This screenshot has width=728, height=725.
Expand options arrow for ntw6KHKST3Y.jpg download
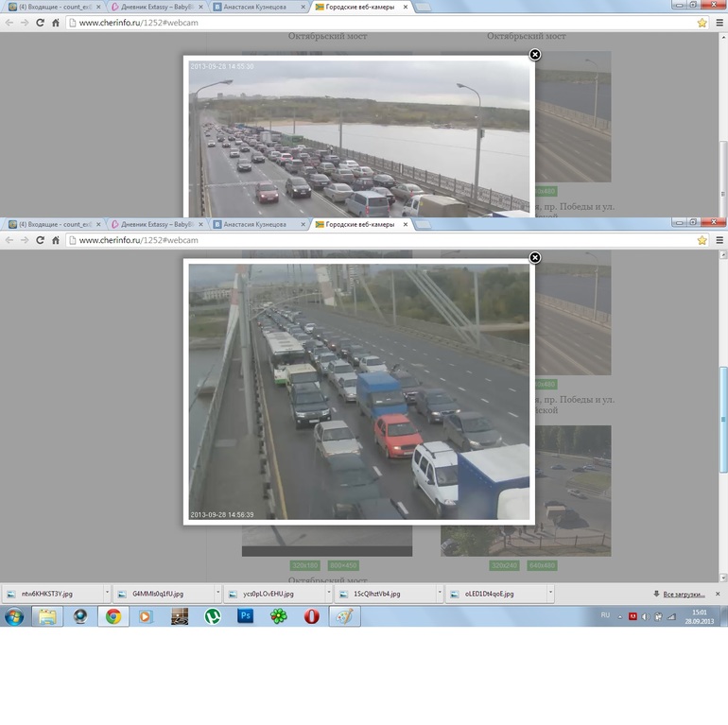107,594
